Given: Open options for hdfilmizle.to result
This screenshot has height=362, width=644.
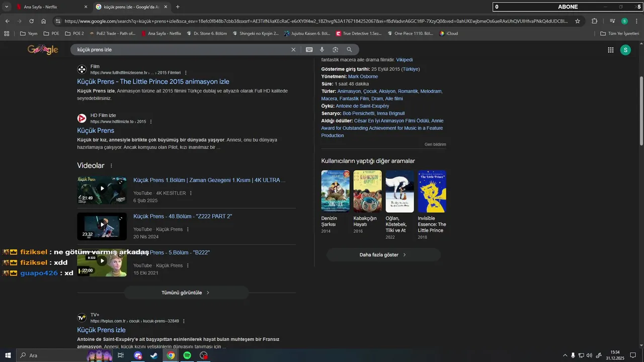Looking at the screenshot, I should (151, 122).
